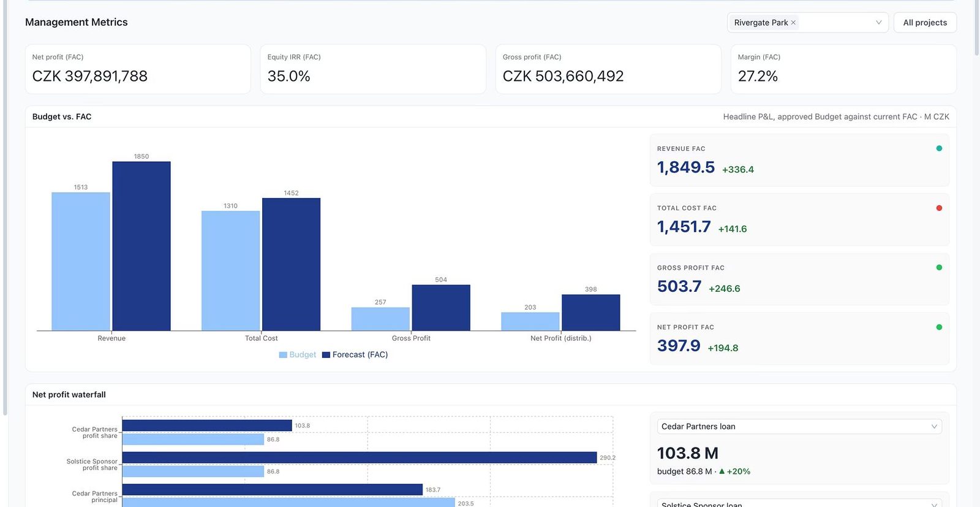Expand the Cedar Partners loan dropdown

point(799,427)
